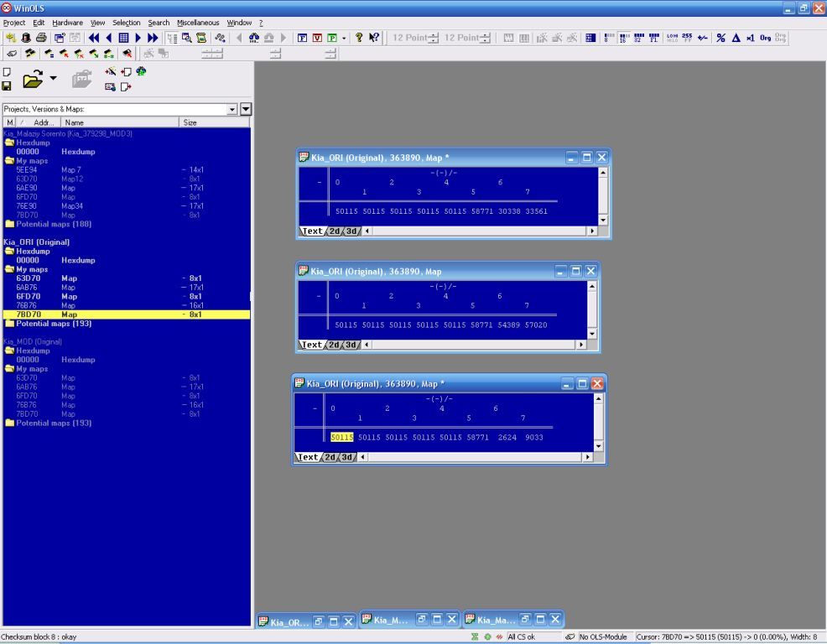Click the print icon in the toolbar

[x=41, y=38]
